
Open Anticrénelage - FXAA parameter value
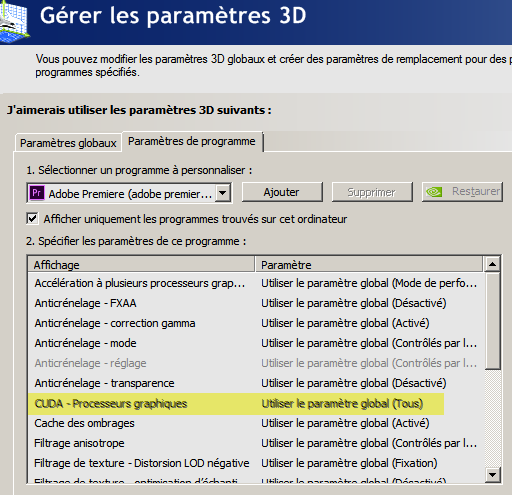tap(353, 303)
